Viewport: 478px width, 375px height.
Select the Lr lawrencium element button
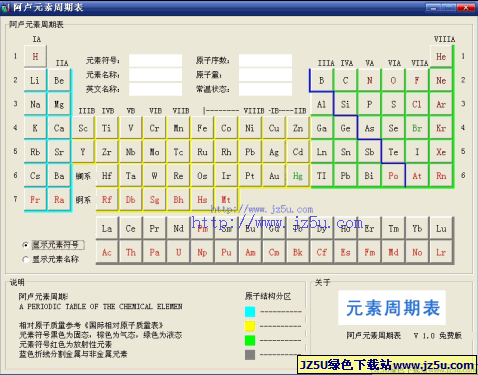(441, 252)
